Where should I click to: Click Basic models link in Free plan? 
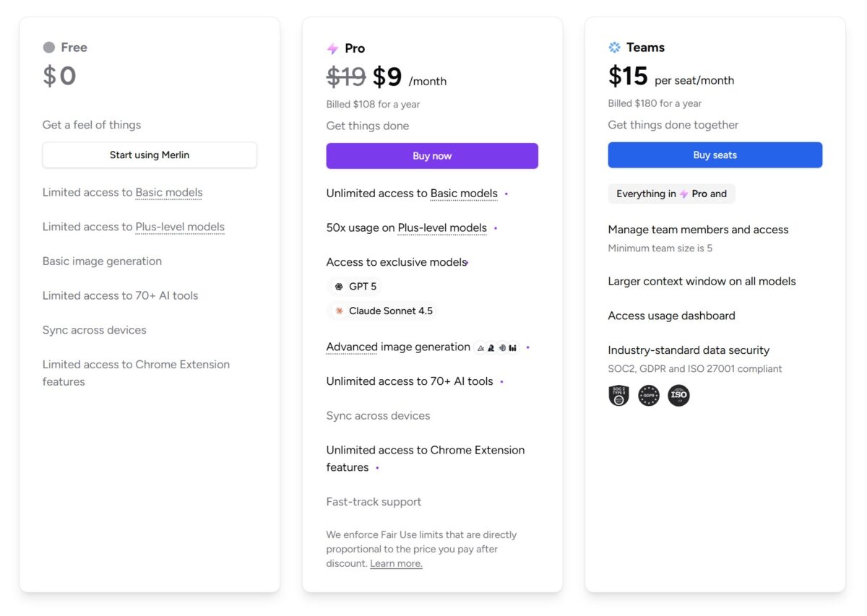coord(169,193)
